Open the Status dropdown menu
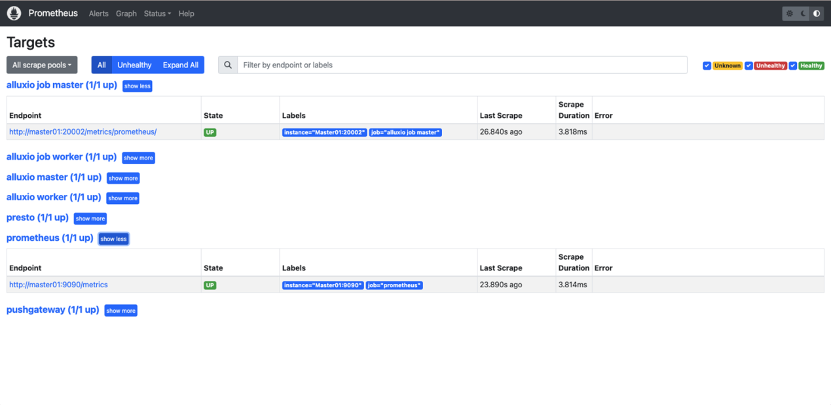Image resolution: width=832 pixels, height=406 pixels. (157, 14)
